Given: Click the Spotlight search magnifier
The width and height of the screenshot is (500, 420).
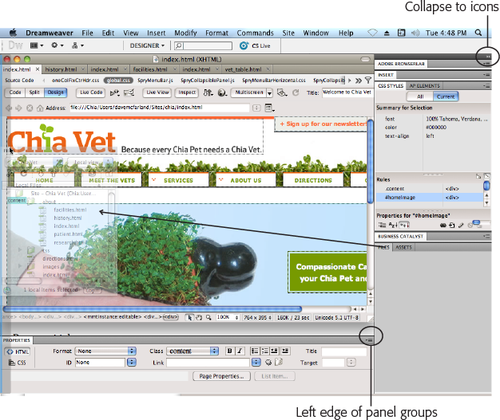Looking at the screenshot, I should click(478, 33).
